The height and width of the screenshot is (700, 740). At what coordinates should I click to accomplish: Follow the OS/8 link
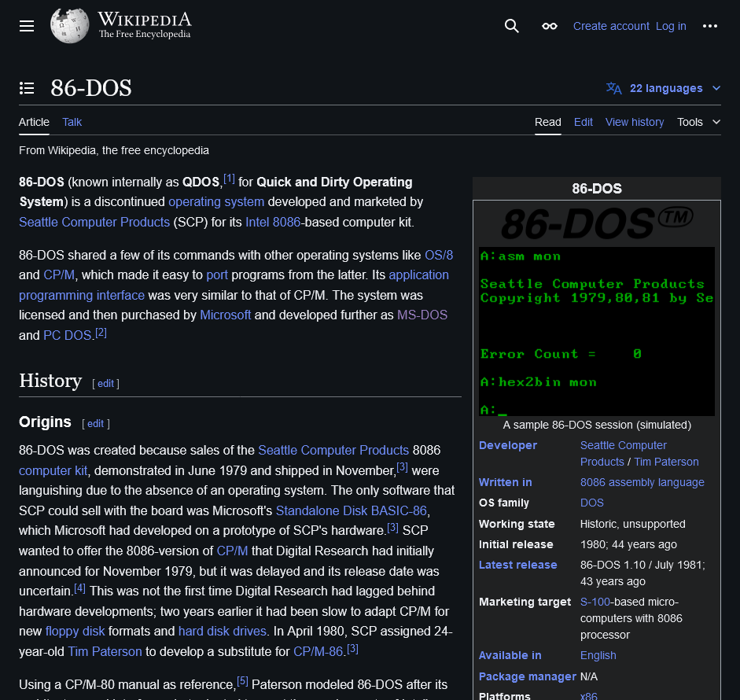pos(439,256)
